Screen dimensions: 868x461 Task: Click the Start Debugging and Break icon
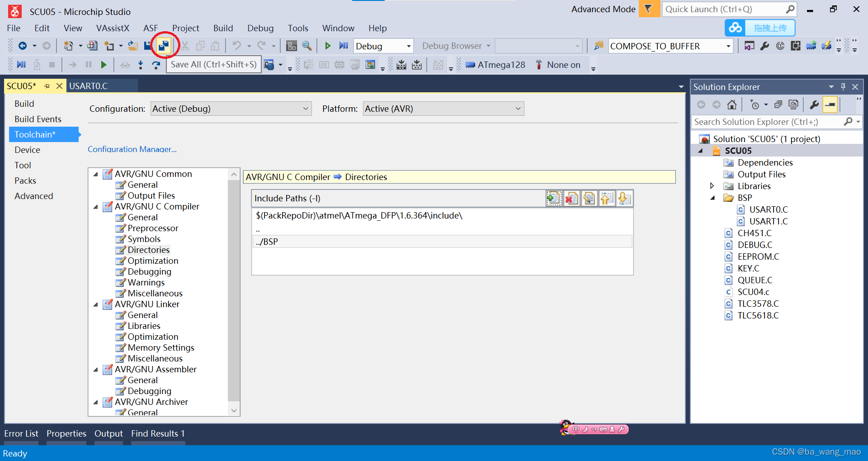(x=344, y=46)
